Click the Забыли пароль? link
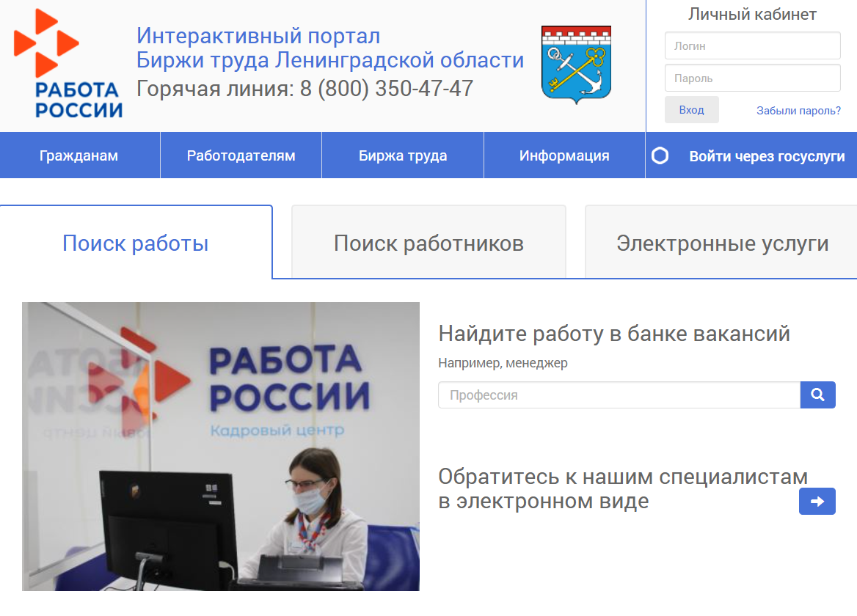Viewport: 857px width, 616px height. click(798, 110)
